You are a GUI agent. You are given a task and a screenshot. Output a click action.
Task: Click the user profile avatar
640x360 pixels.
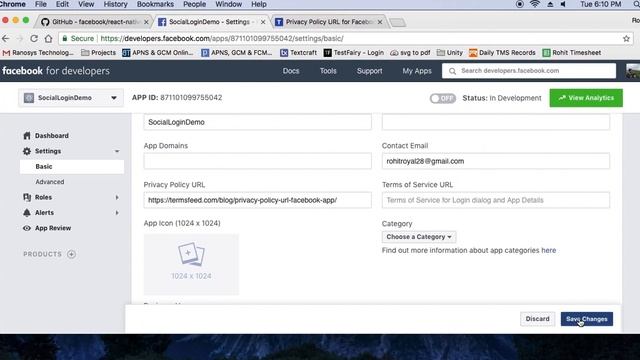[x=633, y=71]
